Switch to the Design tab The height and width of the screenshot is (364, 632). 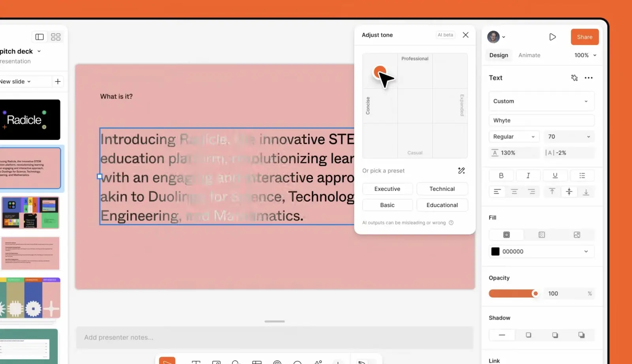498,55
